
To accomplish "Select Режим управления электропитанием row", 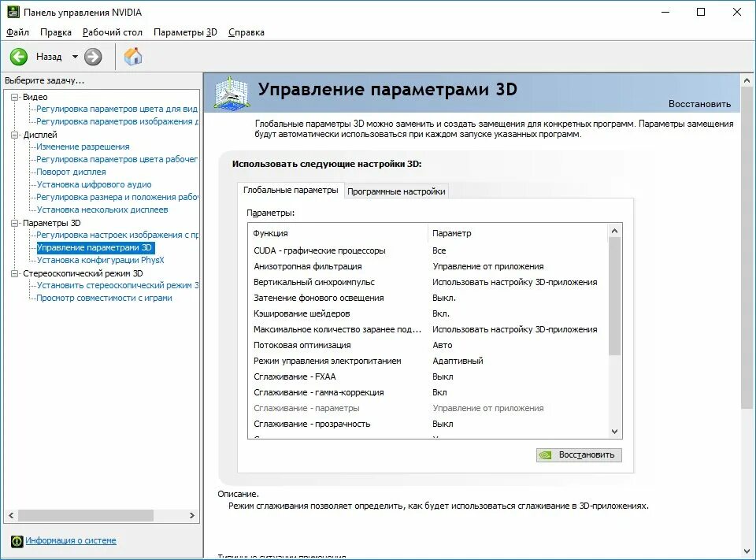I will [x=428, y=361].
